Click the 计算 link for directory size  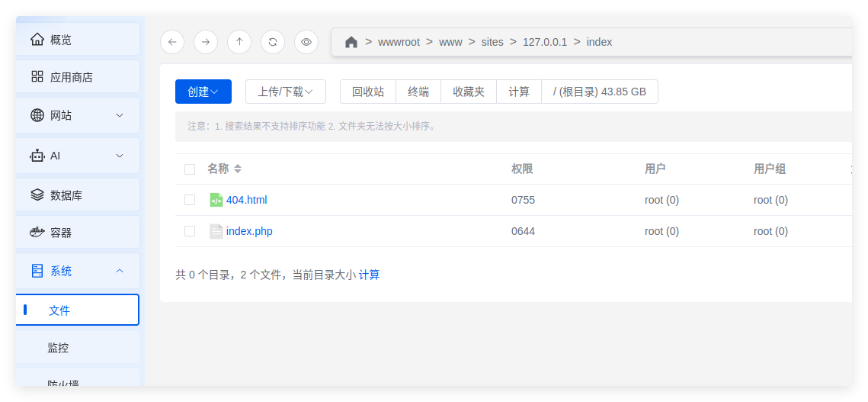(370, 275)
